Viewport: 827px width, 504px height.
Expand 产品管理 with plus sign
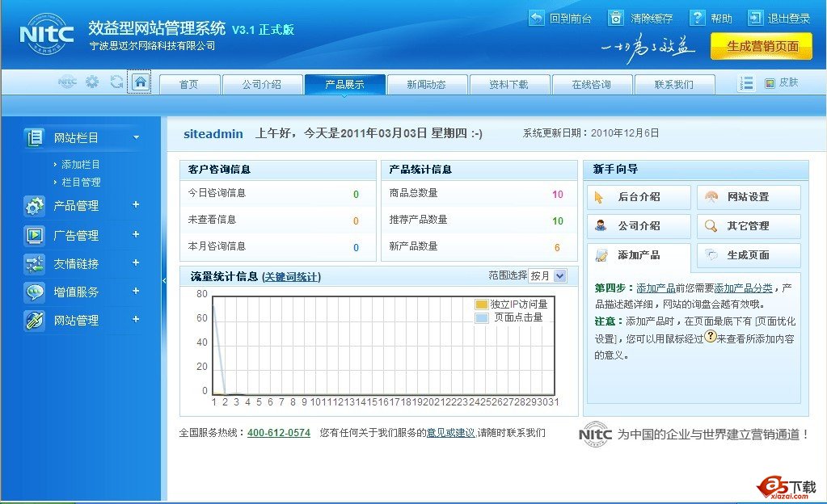tap(136, 204)
